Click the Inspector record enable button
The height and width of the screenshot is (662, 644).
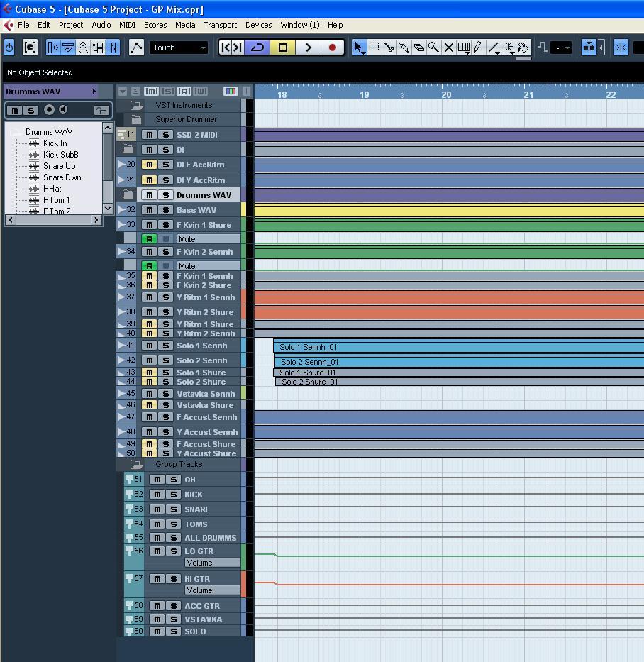49,110
